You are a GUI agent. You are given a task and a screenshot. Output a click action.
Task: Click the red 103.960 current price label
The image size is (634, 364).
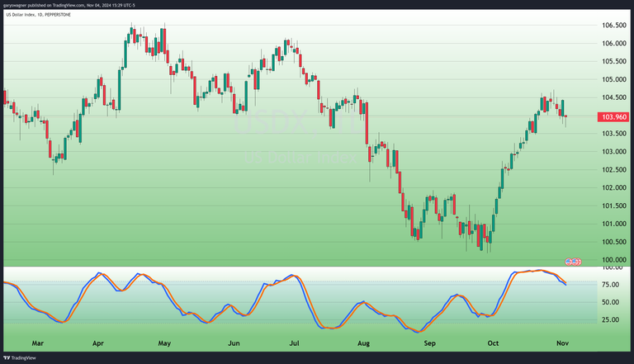pyautogui.click(x=612, y=116)
